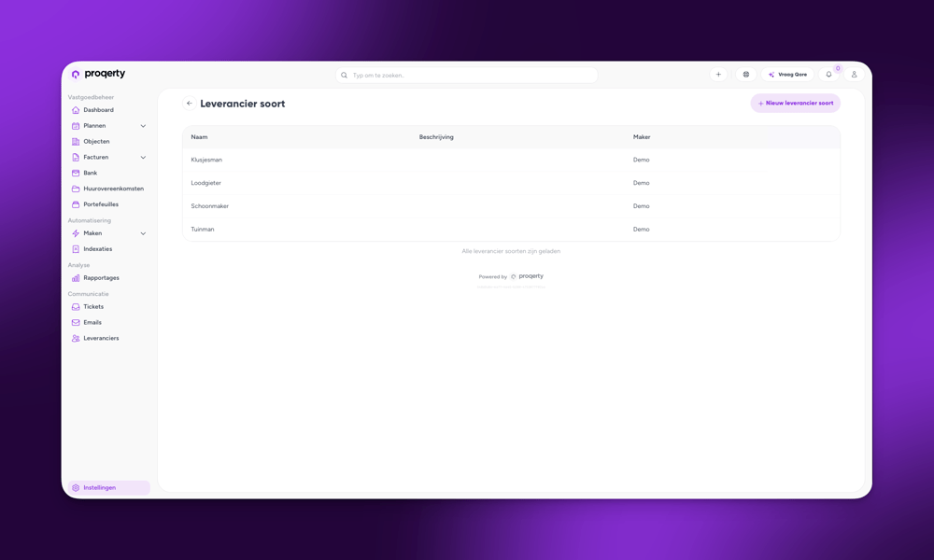Click the Proqerty logo in sidebar
The height and width of the screenshot is (560, 934).
(98, 74)
